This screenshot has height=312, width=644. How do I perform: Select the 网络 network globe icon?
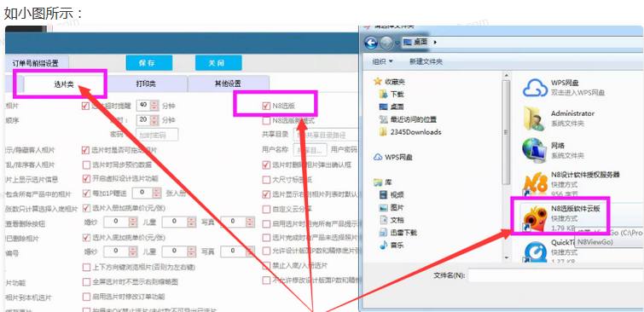pyautogui.click(x=534, y=150)
